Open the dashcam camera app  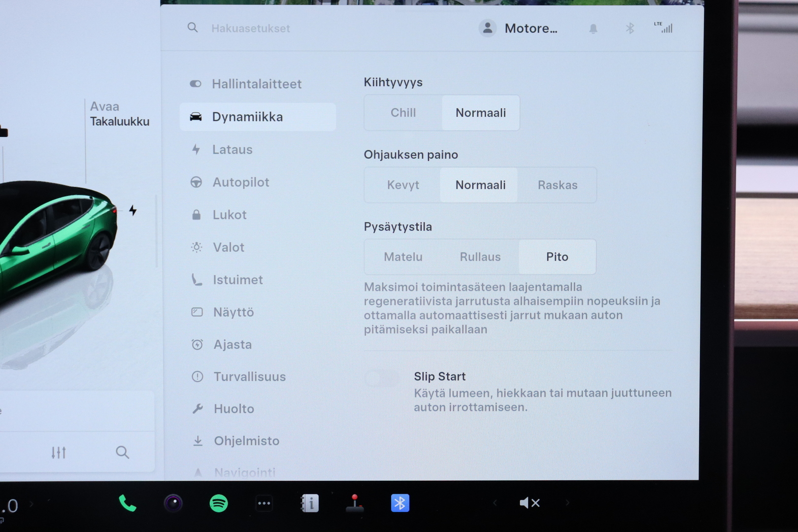(x=173, y=503)
